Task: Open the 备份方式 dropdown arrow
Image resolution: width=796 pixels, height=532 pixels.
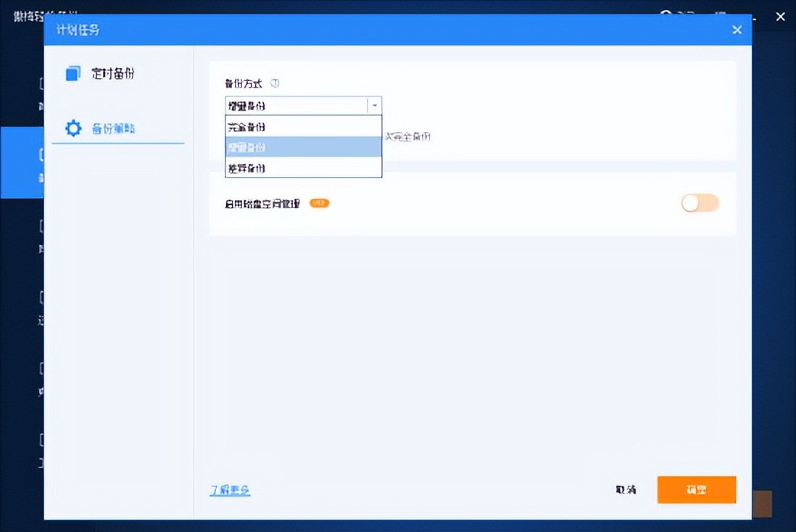Action: pyautogui.click(x=375, y=105)
